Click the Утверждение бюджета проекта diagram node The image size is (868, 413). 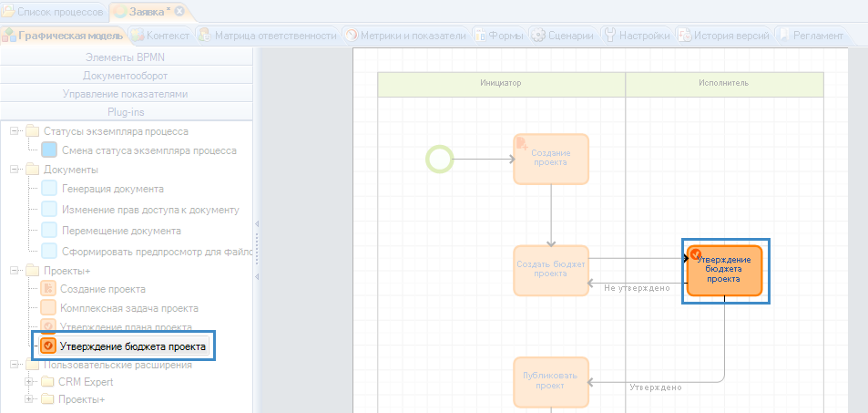click(x=724, y=270)
